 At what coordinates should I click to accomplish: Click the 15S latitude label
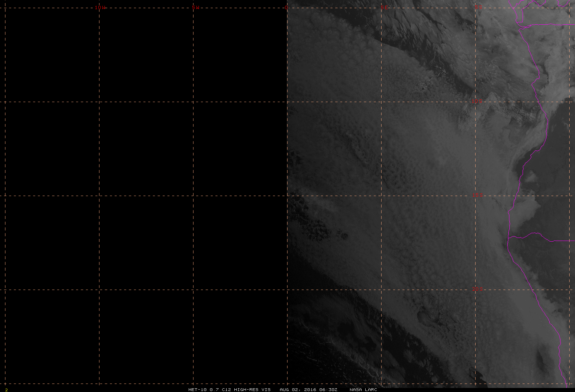pos(477,195)
